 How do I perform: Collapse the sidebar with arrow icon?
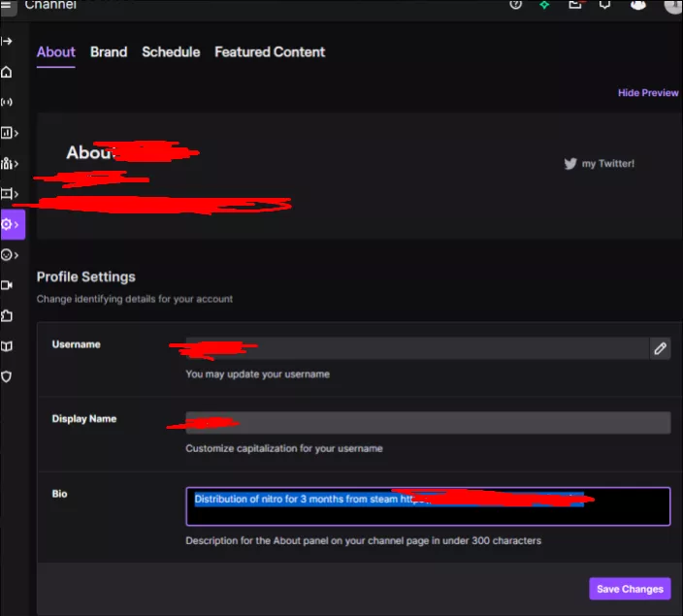pos(8,42)
